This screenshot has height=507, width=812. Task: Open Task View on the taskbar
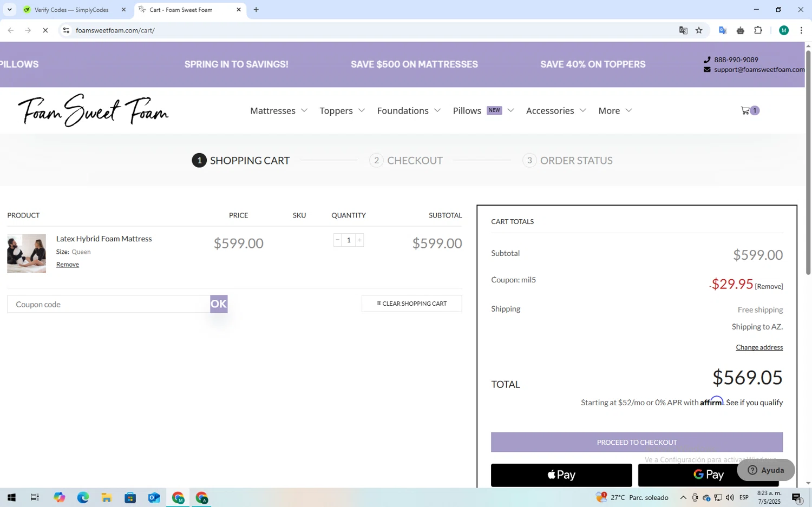pos(35,498)
